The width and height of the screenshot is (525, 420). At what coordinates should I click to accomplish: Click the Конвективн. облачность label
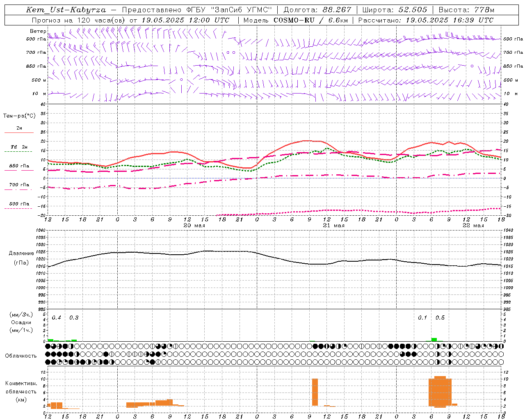[21, 388]
